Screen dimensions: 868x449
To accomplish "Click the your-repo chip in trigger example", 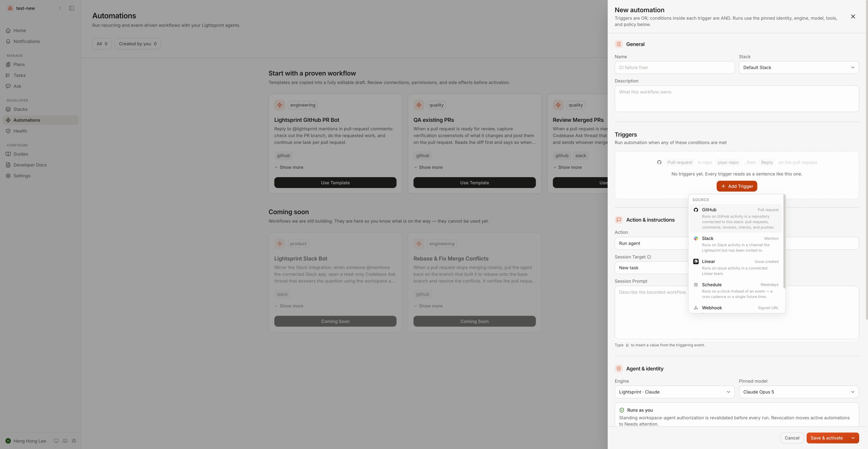I will click(x=728, y=163).
